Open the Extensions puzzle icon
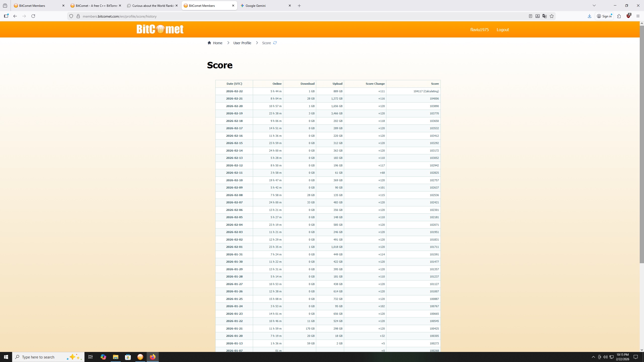 619,16
